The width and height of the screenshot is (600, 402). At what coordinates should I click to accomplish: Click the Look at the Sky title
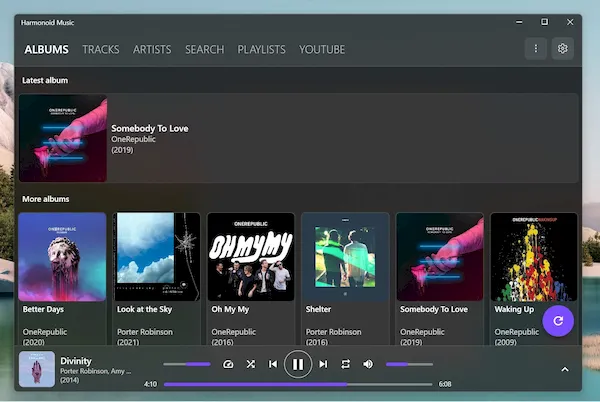coord(145,309)
